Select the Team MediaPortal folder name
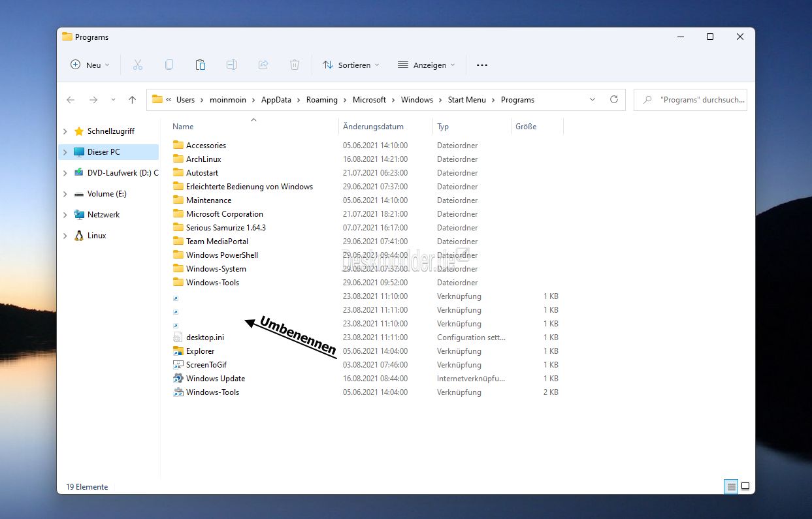The image size is (812, 519). (x=218, y=242)
